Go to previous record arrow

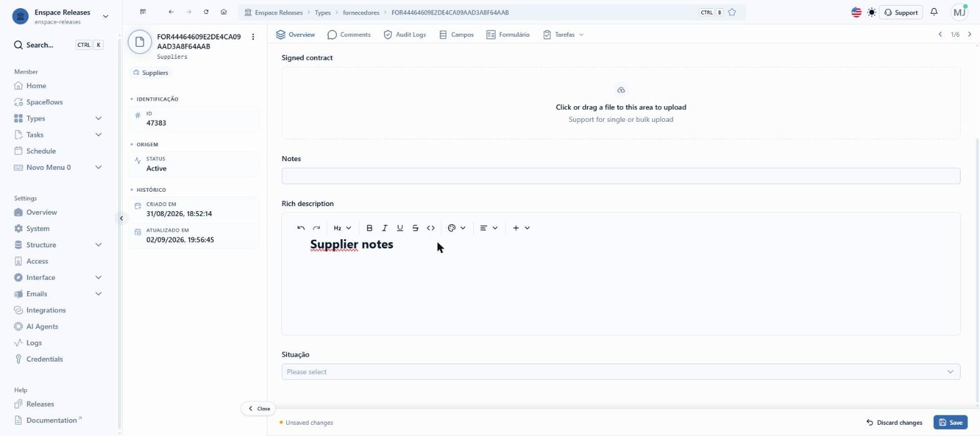coord(940,34)
